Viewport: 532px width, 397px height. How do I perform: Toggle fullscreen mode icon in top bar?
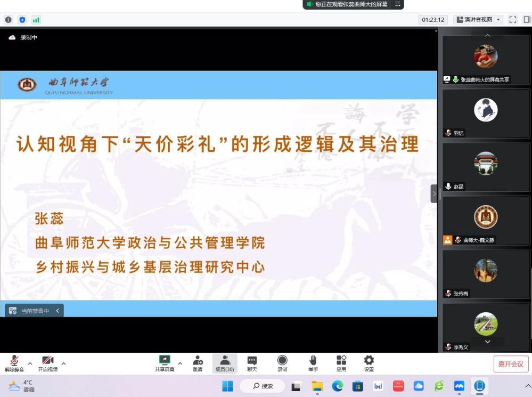pos(513,20)
